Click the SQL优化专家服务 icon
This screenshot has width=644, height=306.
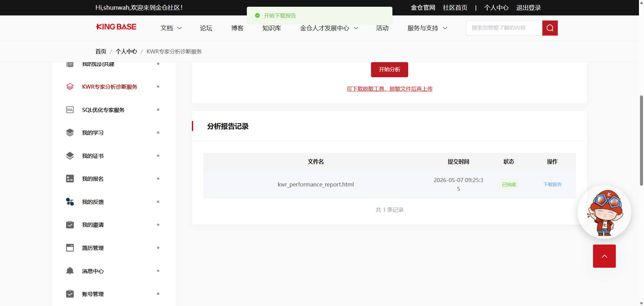click(70, 110)
